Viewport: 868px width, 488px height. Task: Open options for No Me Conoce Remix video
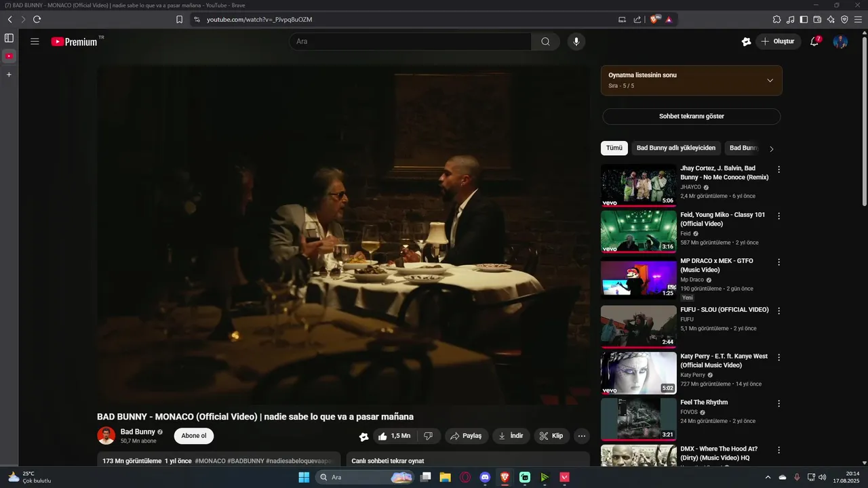(x=778, y=169)
